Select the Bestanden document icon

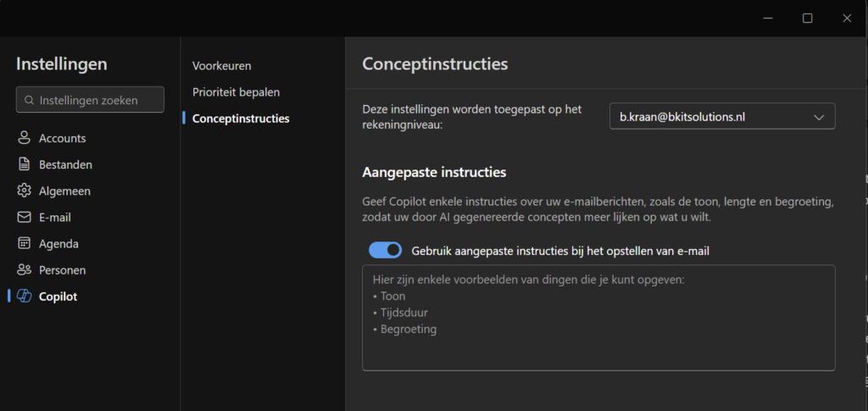click(24, 164)
